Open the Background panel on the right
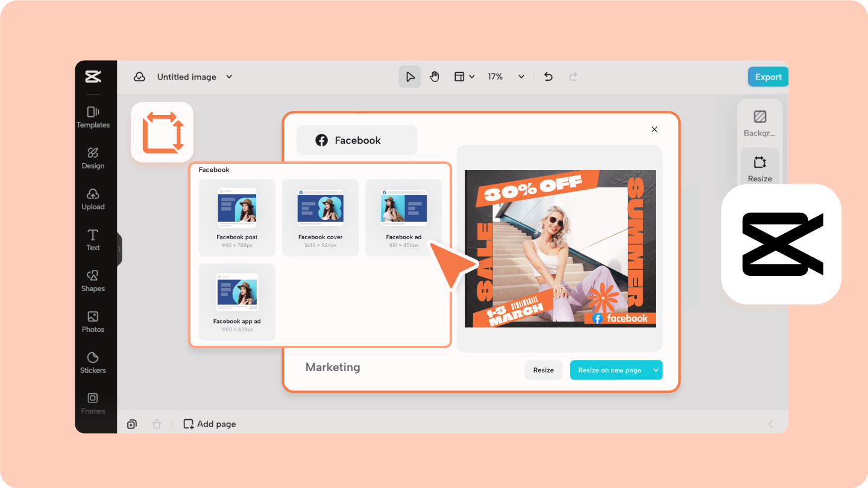Viewport: 868px width, 488px height. [x=759, y=123]
